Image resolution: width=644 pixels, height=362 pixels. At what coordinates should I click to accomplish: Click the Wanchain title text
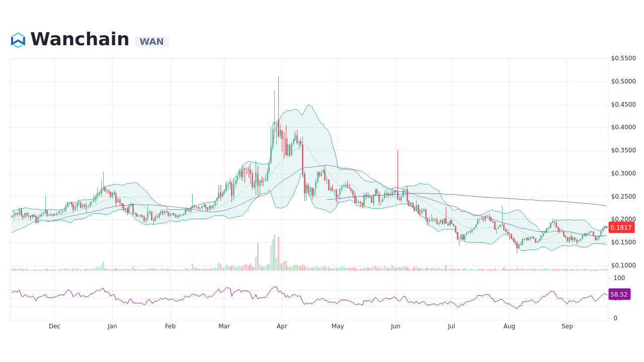coord(79,39)
